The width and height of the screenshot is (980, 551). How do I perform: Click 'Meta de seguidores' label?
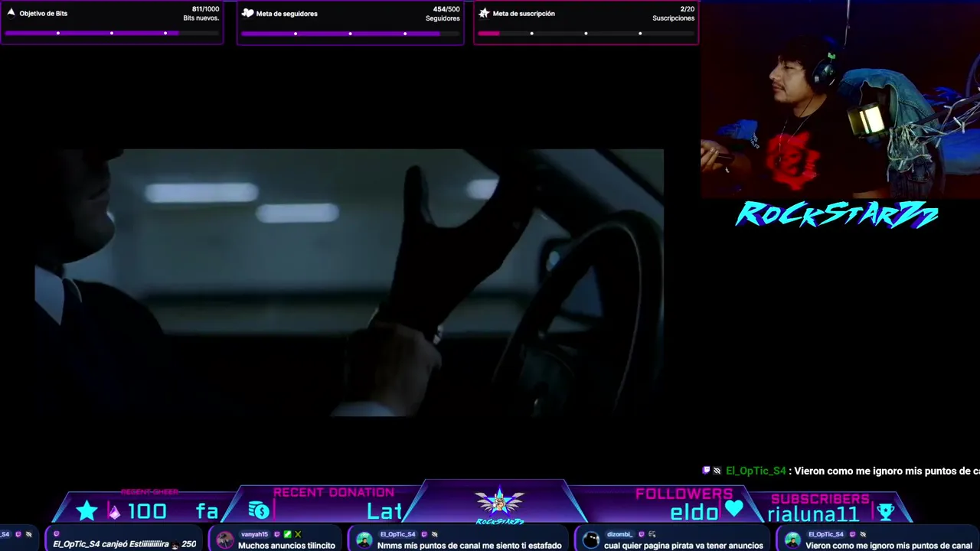point(287,13)
